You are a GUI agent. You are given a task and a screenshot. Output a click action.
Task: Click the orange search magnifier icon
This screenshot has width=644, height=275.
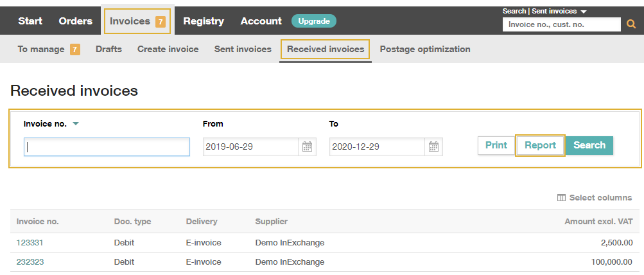click(x=631, y=24)
